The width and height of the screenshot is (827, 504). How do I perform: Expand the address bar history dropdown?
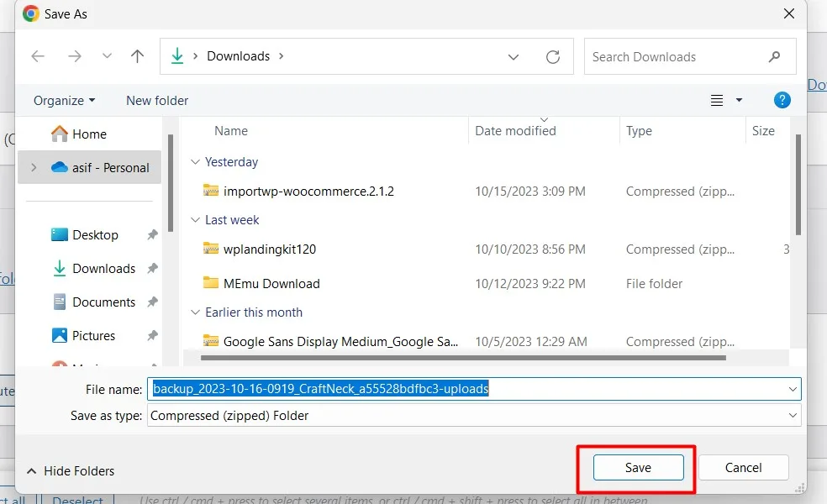pos(514,56)
